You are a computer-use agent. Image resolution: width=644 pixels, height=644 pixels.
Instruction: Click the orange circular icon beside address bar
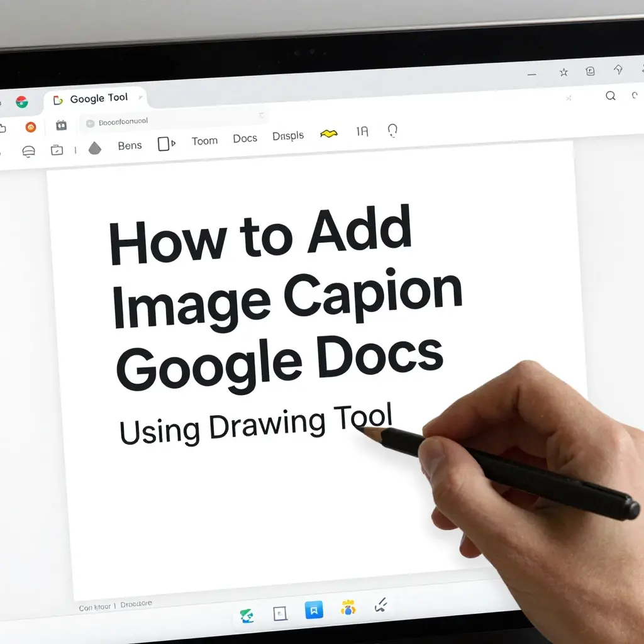click(x=31, y=127)
